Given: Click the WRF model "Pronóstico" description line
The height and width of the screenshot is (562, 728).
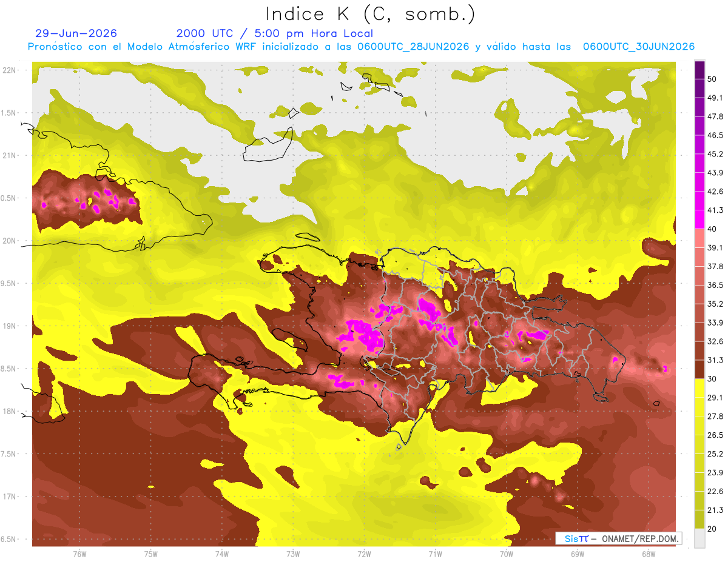Looking at the screenshot, I should pyautogui.click(x=361, y=47).
